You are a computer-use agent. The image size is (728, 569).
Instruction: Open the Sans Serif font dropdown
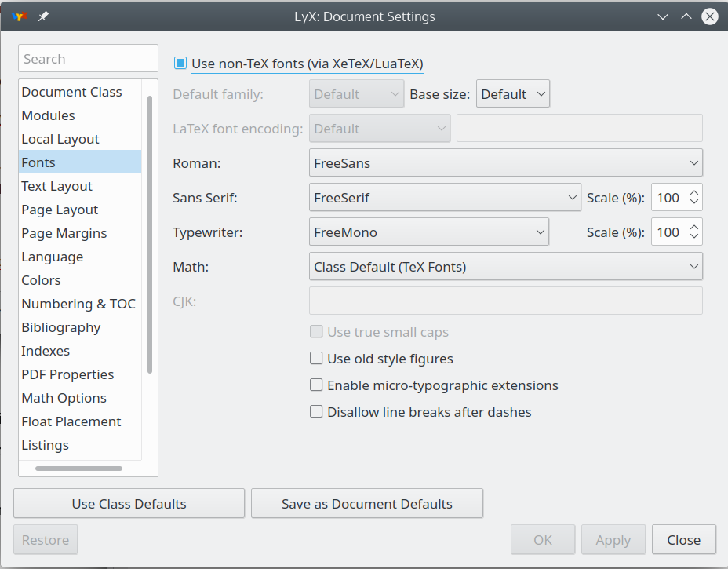445,198
